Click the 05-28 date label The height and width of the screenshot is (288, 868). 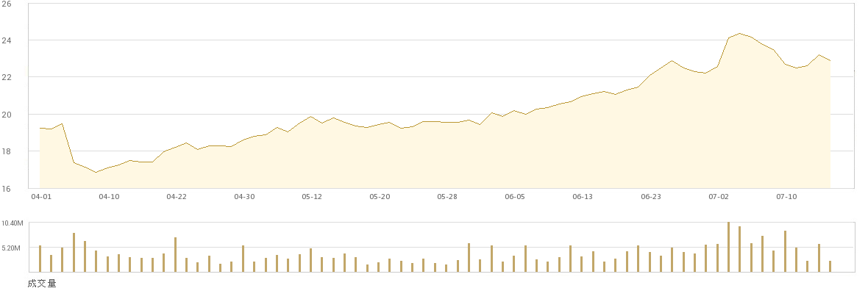(447, 197)
